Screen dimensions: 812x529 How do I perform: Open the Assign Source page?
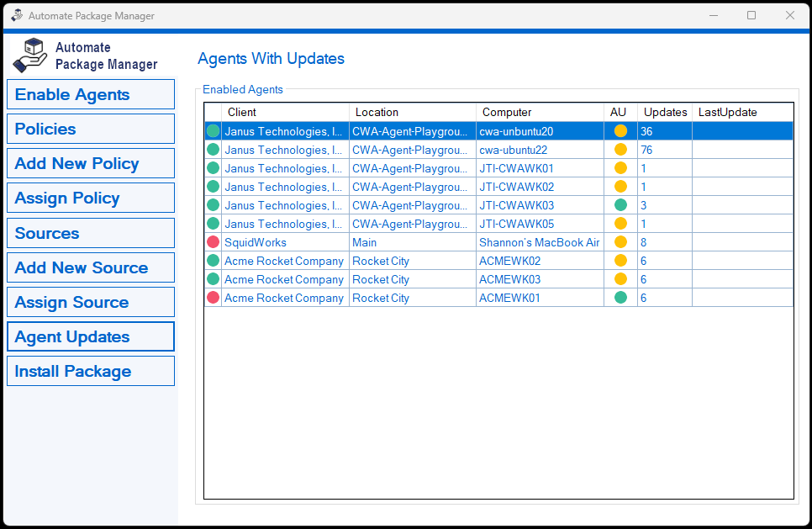(91, 302)
